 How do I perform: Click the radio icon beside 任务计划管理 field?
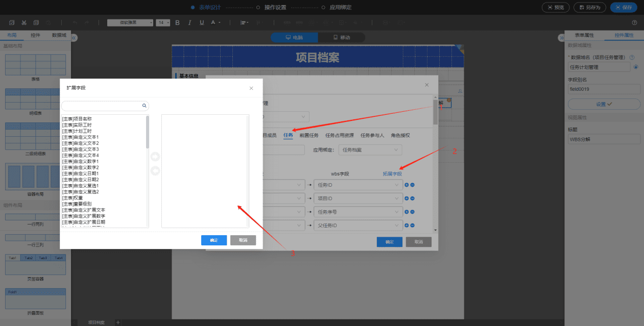click(x=636, y=67)
